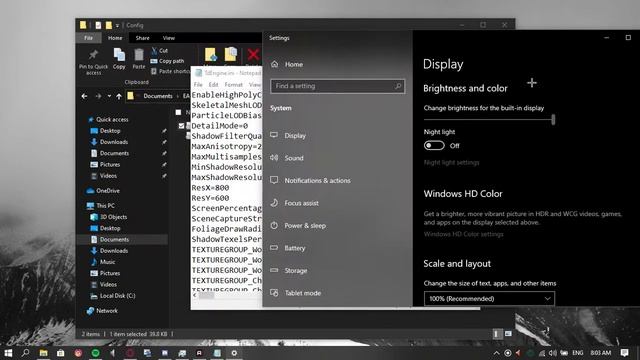
Task: Open recent locations dropdown in Explorer navigation
Action: tap(109, 96)
